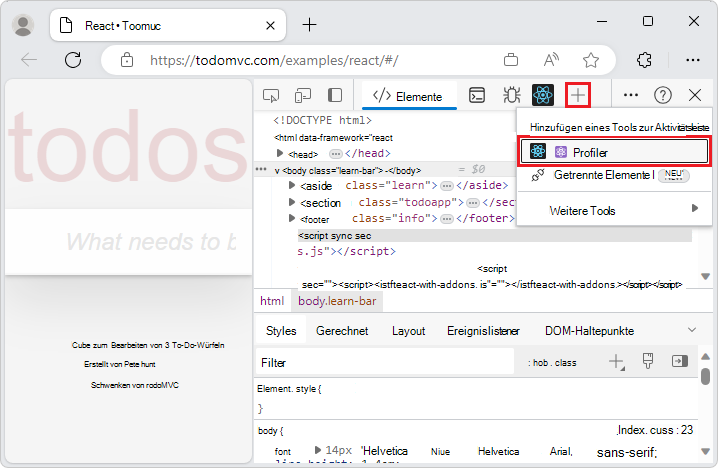Select the DOCTYPE html line
The width and height of the screenshot is (718, 468).
click(x=322, y=120)
